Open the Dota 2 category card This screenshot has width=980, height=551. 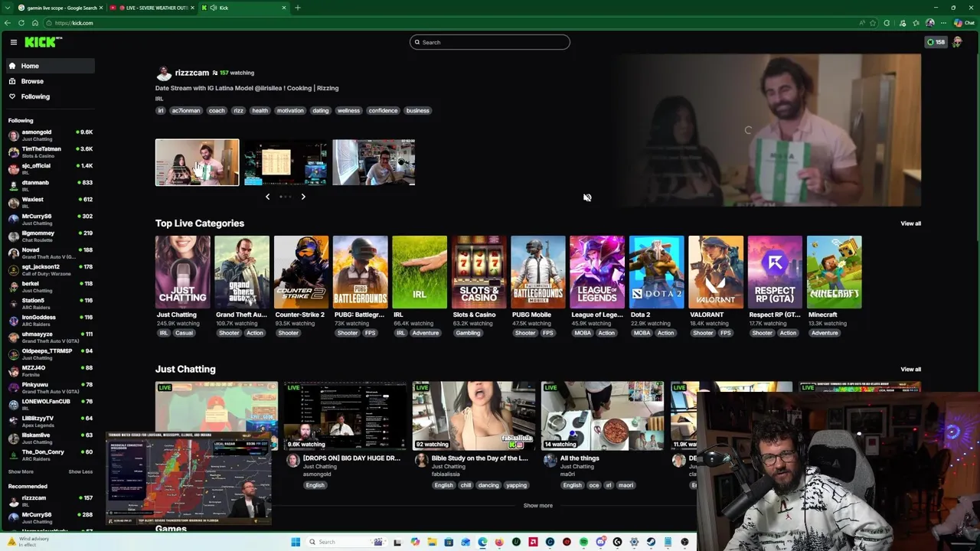pos(656,272)
